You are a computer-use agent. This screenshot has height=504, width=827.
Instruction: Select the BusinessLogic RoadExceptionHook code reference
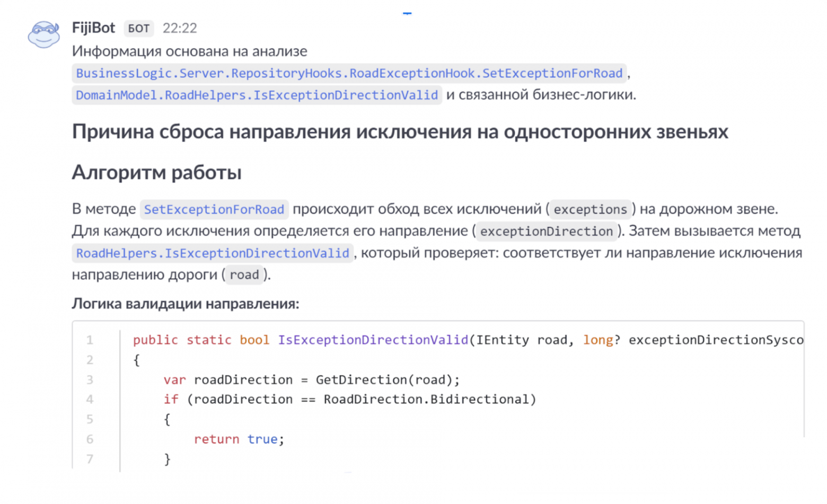348,73
